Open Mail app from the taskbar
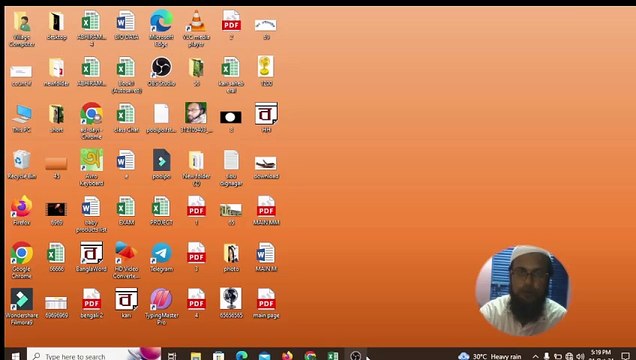 click(264, 356)
